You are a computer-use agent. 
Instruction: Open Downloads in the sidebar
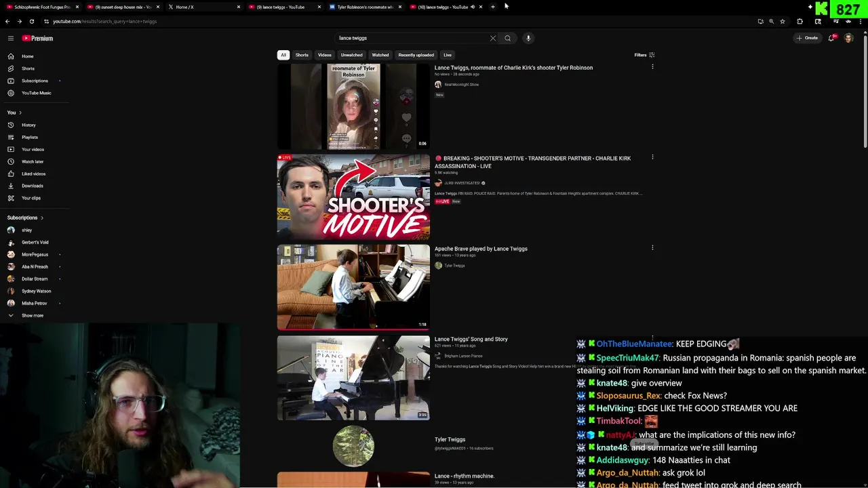coord(34,186)
